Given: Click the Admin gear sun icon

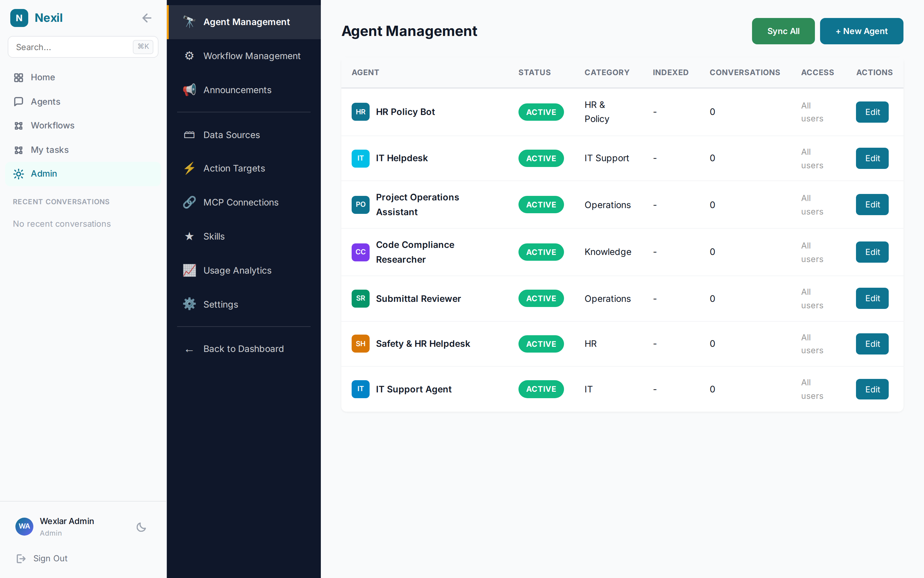Looking at the screenshot, I should 18,174.
